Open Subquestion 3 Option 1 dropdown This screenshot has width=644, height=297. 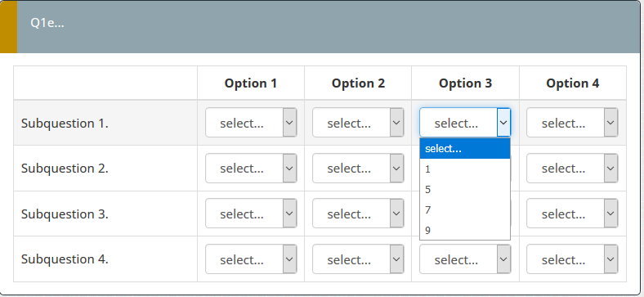[x=251, y=214]
